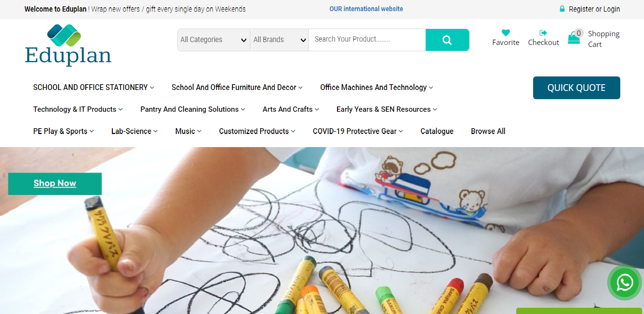Click the Favorite heart icon

[x=506, y=33]
